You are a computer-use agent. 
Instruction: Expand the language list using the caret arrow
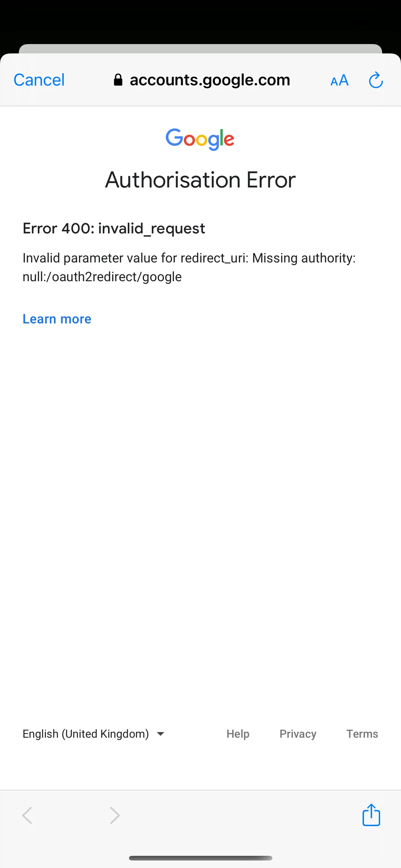click(161, 734)
